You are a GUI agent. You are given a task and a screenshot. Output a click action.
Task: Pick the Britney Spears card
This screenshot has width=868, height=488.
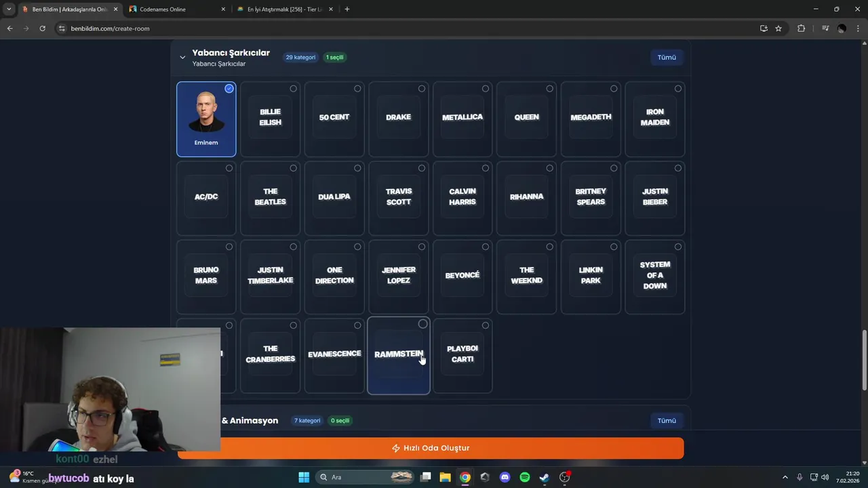point(591,198)
